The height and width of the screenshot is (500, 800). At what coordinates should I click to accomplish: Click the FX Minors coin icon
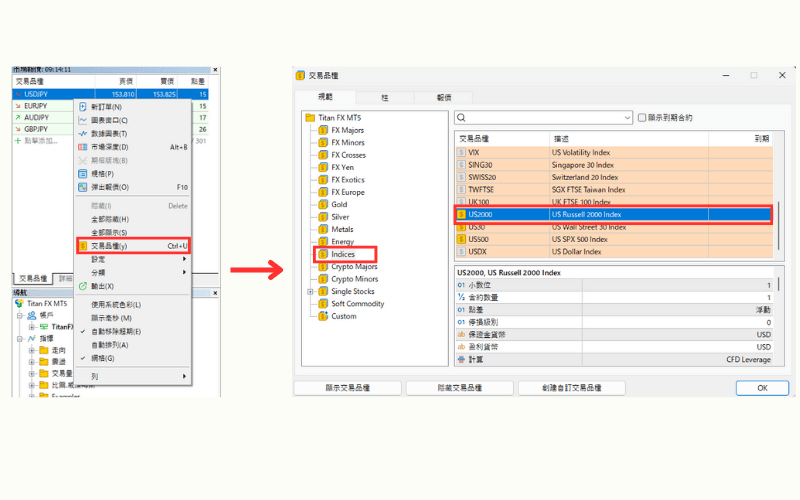pyautogui.click(x=323, y=142)
